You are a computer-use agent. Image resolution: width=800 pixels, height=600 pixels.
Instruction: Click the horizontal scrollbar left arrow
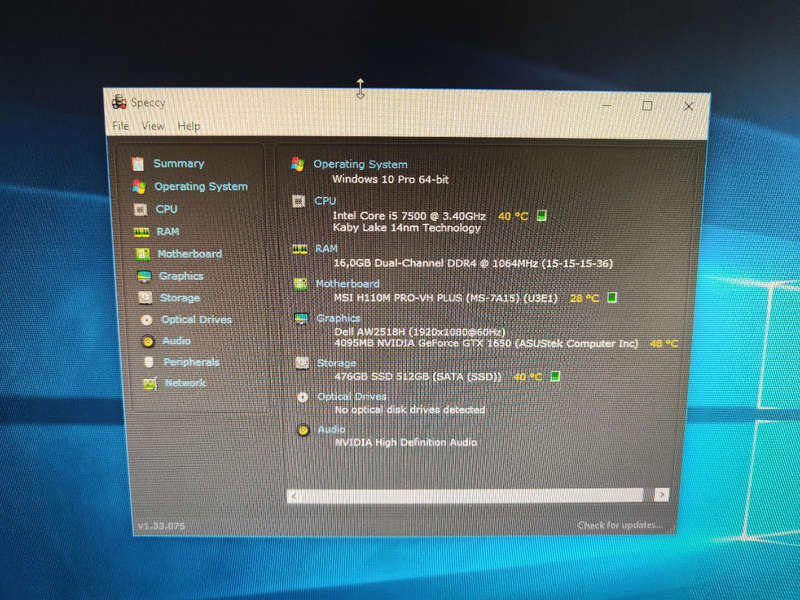(294, 495)
